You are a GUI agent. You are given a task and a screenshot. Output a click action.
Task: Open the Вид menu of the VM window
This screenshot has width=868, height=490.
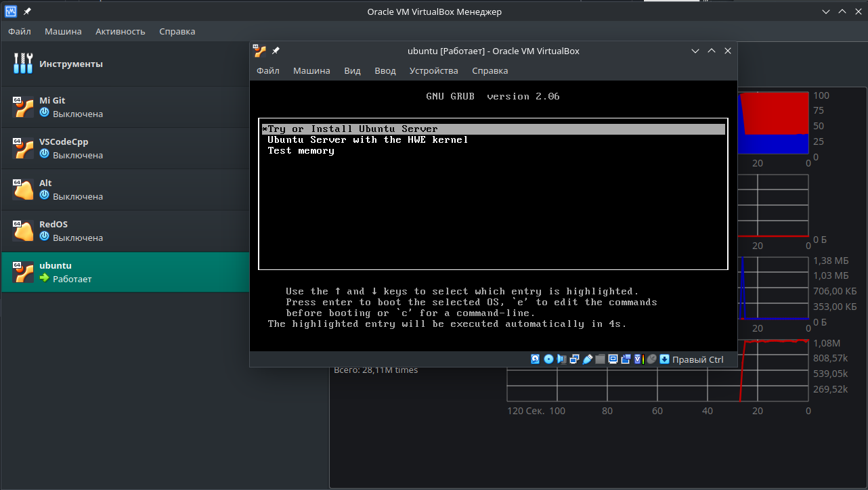[x=351, y=70]
